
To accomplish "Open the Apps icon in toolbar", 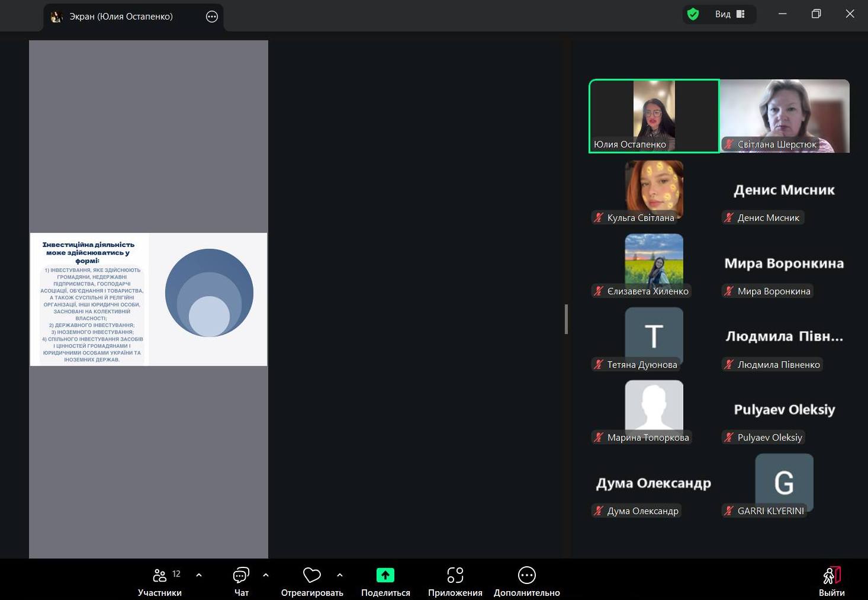I will pyautogui.click(x=455, y=575).
